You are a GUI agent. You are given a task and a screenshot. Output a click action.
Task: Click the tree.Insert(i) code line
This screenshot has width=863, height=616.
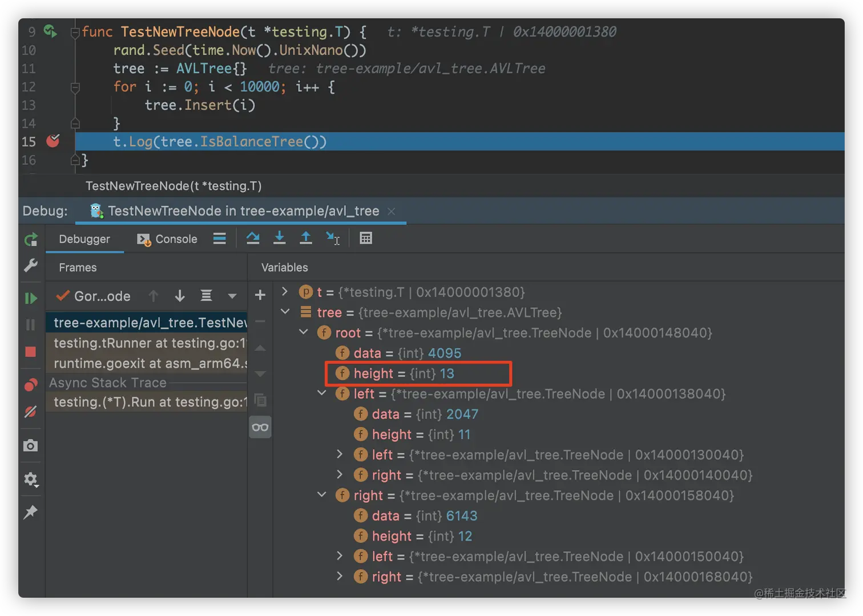(x=200, y=105)
